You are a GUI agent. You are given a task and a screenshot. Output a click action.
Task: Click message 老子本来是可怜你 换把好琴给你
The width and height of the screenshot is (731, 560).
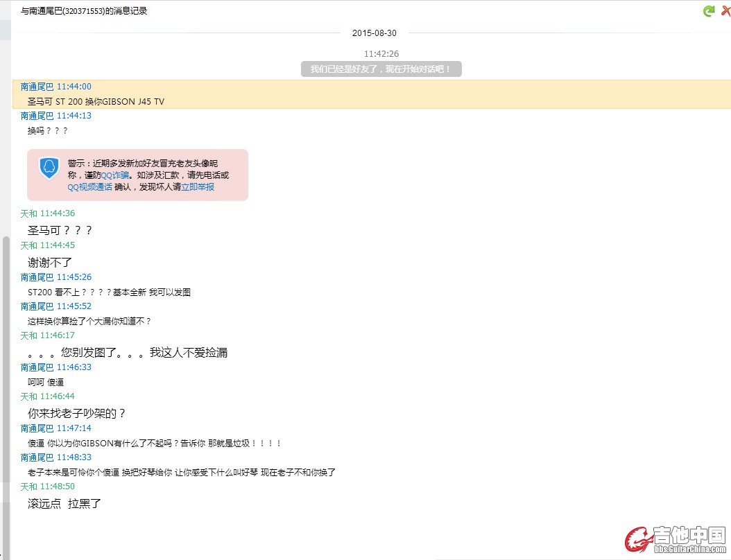pyautogui.click(x=181, y=473)
